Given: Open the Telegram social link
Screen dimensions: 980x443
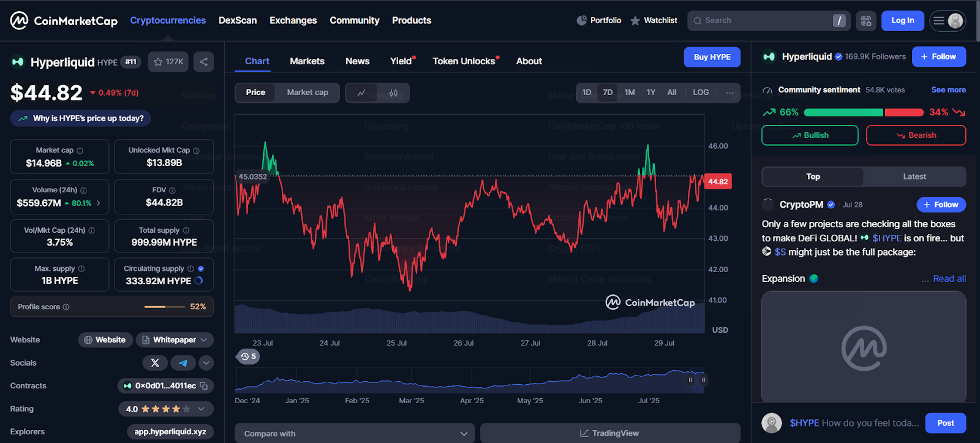Looking at the screenshot, I should [183, 363].
